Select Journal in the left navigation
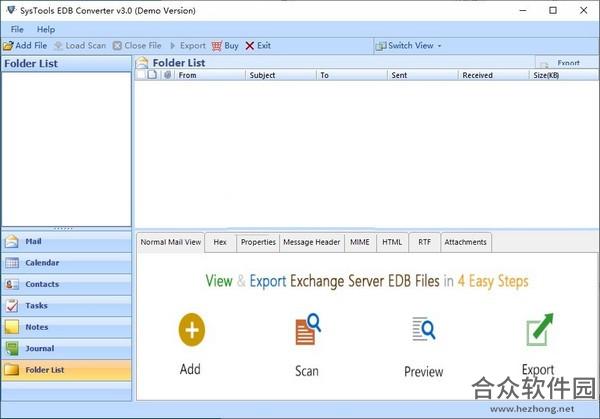The height and width of the screenshot is (419, 600). coord(67,349)
